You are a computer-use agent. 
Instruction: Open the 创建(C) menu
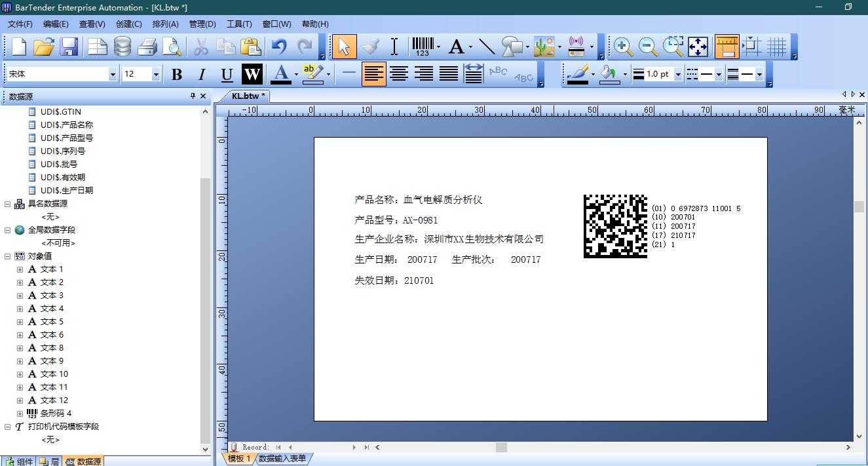tap(128, 24)
